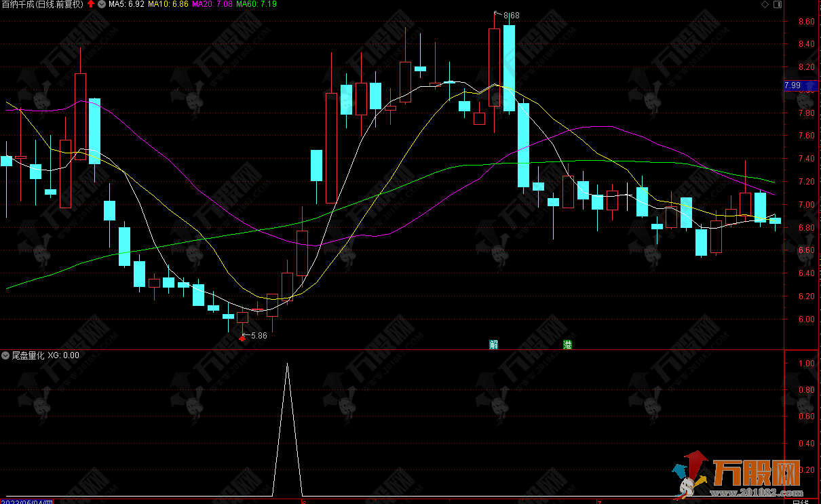
Task: Click the 8.68 high price label
Action: click(511, 15)
